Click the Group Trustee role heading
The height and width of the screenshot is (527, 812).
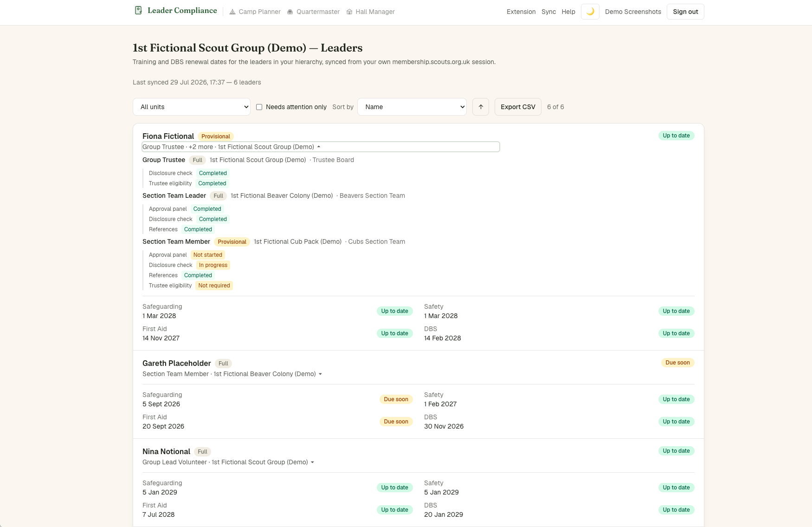pyautogui.click(x=164, y=160)
